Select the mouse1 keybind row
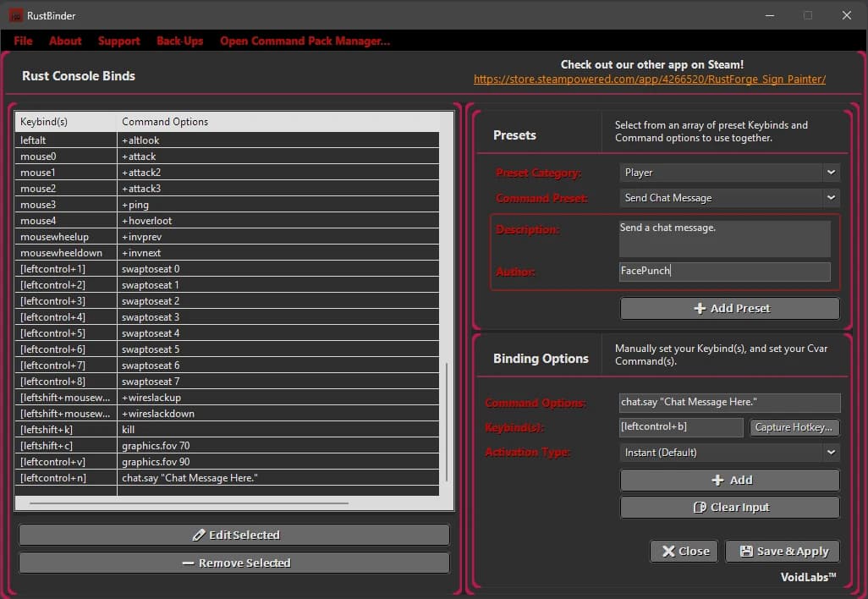Screen dimensions: 868x599 click(x=227, y=173)
